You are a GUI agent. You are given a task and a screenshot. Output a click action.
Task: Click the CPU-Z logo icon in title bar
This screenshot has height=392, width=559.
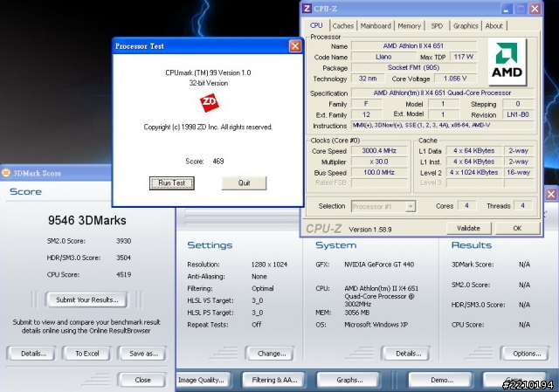307,8
